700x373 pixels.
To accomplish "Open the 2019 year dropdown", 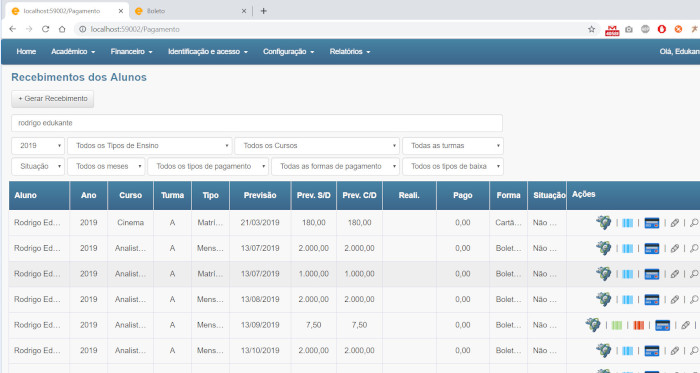I will (38, 146).
